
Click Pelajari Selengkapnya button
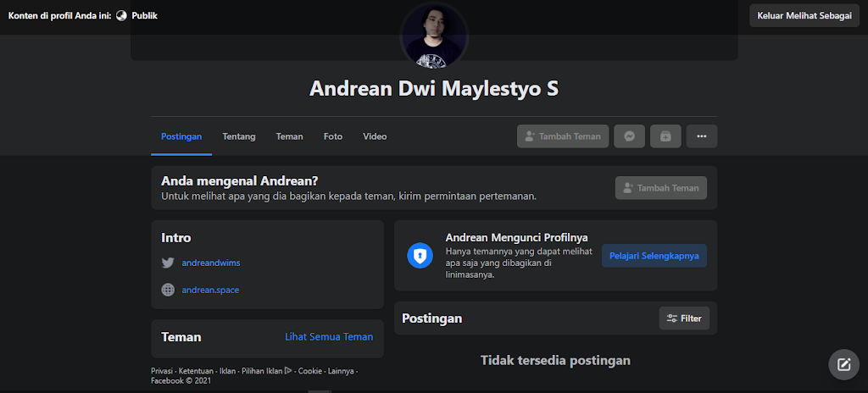[x=654, y=256]
